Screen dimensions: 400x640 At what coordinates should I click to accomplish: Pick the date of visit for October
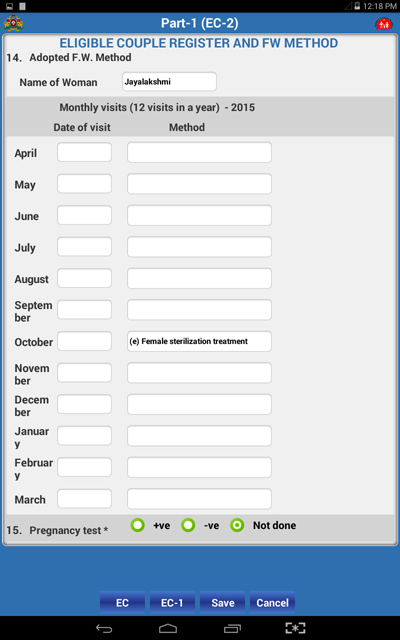[84, 341]
